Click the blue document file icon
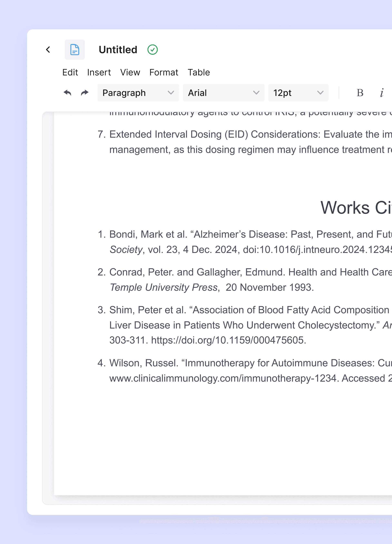 tap(75, 50)
